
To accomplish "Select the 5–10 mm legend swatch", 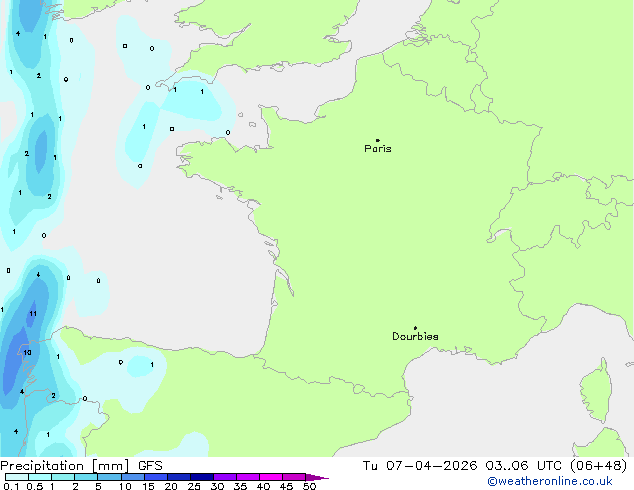I will [x=109, y=477].
